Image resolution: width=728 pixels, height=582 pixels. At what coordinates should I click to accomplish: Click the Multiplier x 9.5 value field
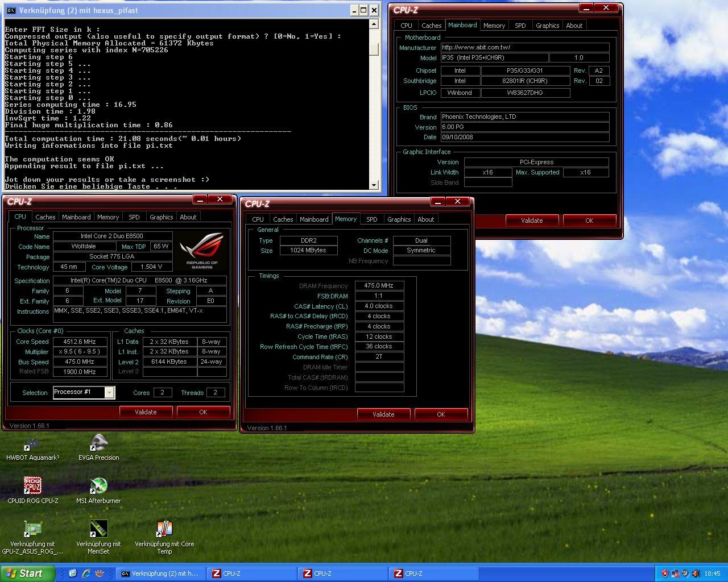coord(80,352)
